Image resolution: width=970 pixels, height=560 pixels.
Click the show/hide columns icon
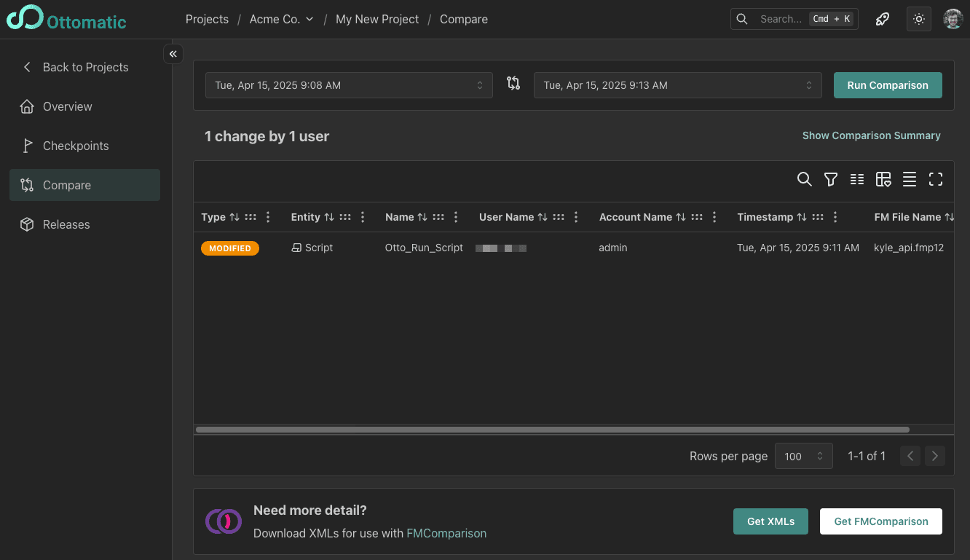point(857,179)
